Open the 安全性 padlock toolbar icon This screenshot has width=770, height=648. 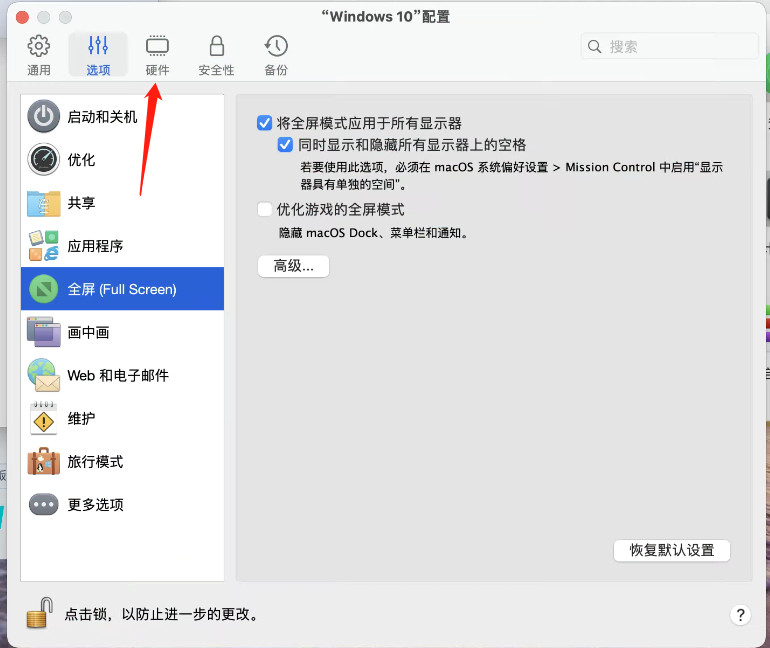coord(217,46)
